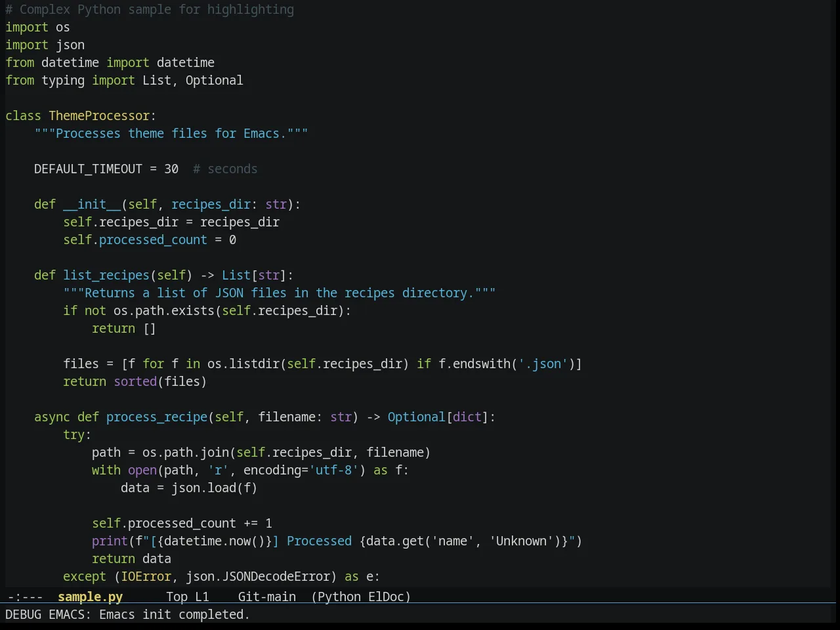
Task: Click the list_recipes function name
Action: coord(106,275)
